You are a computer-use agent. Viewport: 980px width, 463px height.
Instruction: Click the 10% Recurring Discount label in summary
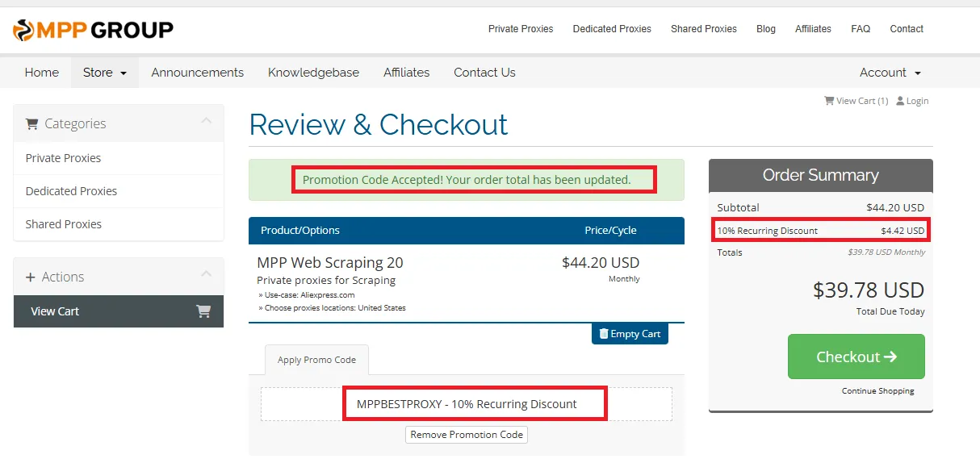tap(768, 231)
